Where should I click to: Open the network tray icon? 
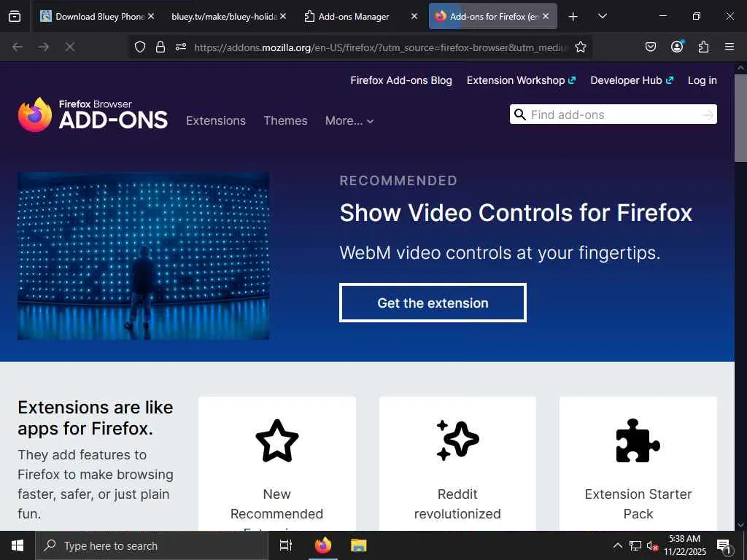(x=635, y=545)
